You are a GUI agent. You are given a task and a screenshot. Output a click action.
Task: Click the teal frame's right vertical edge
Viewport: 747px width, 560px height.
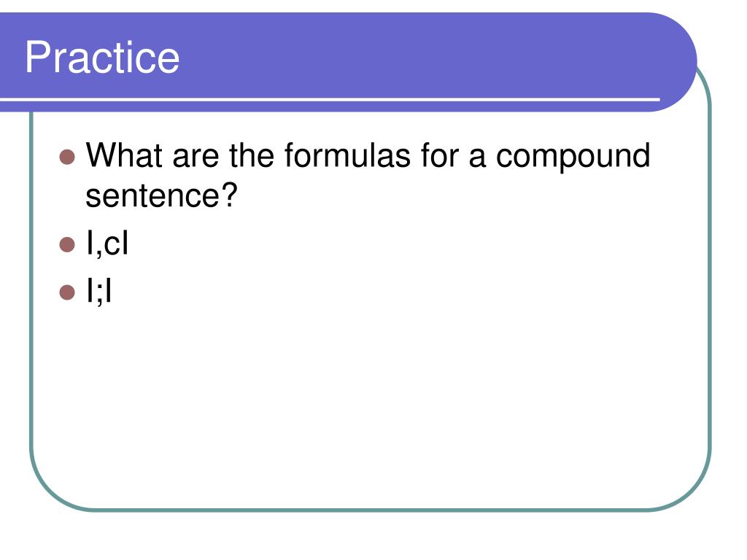[709, 292]
